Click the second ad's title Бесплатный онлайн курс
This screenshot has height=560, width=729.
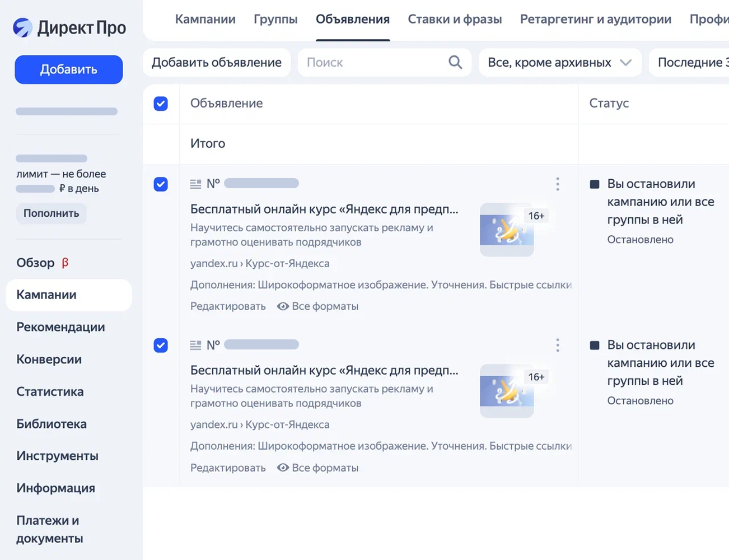(x=324, y=370)
